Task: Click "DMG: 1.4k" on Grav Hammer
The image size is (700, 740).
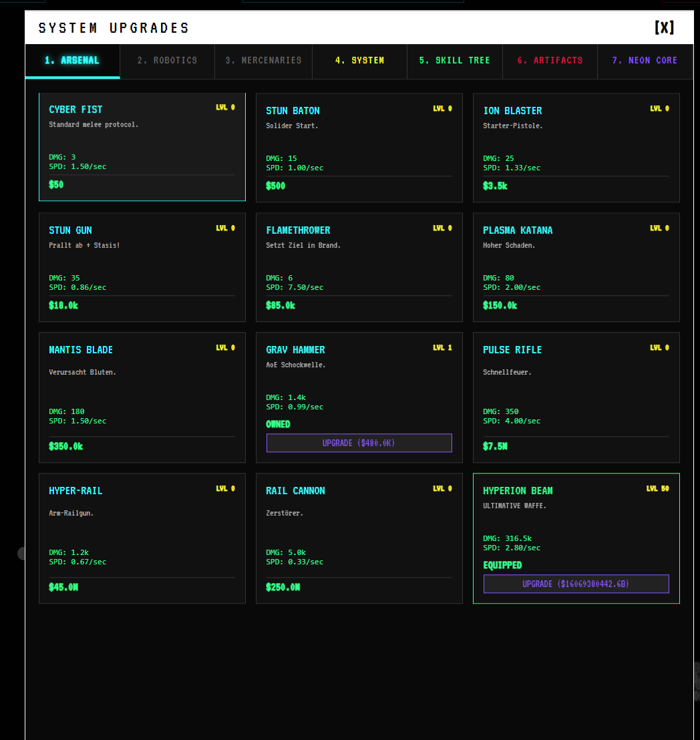Action: pos(286,398)
